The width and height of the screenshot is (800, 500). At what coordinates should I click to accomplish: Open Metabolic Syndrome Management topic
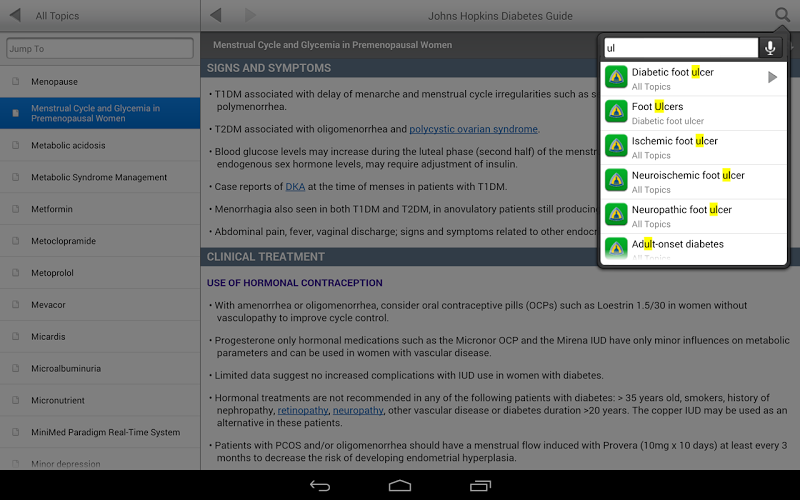(100, 177)
